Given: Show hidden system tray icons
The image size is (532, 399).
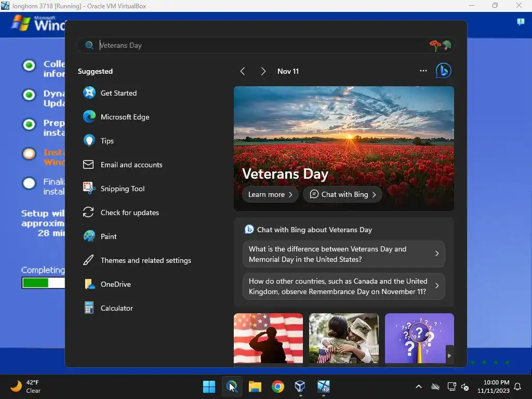Looking at the screenshot, I should pyautogui.click(x=419, y=387).
